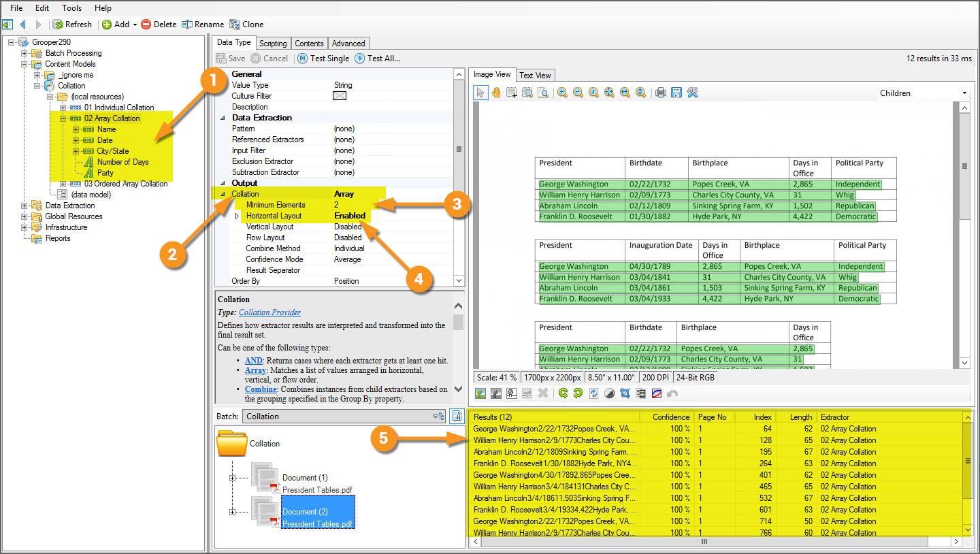The image size is (980, 554).
Task: Click the Flow Layout Disabled value
Action: click(348, 238)
